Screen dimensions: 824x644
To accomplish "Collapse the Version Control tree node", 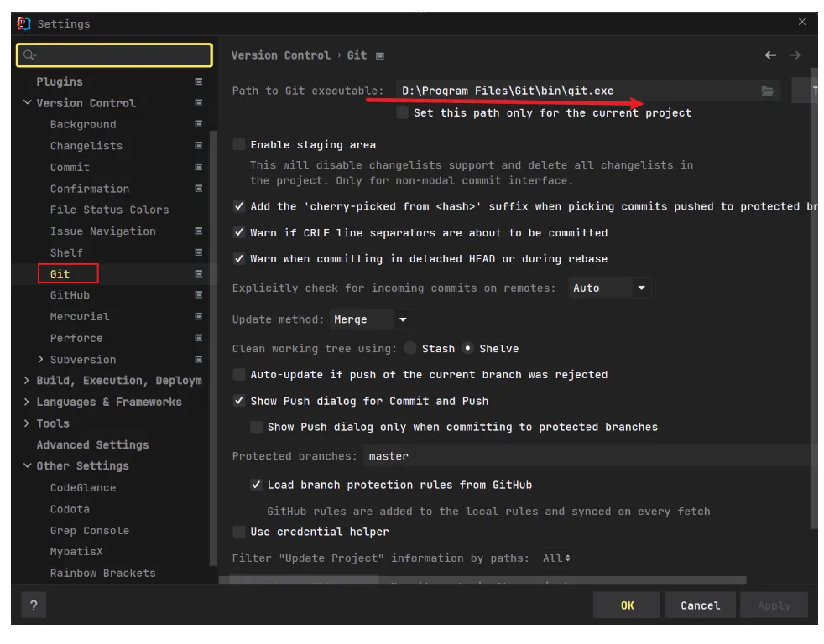I will point(28,102).
